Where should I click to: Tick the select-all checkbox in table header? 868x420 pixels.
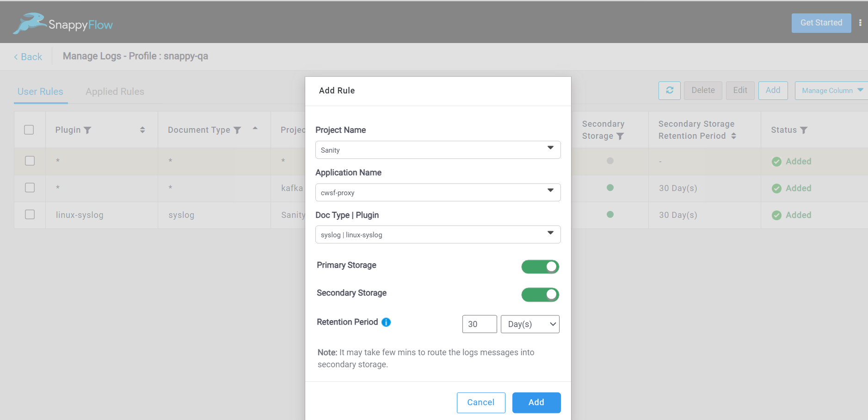29,130
